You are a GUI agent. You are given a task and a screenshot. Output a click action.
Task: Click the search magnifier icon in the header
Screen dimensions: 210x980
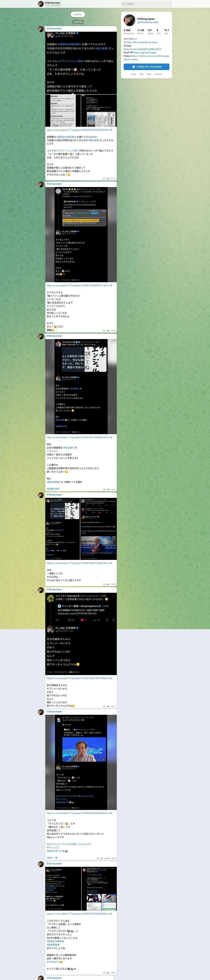124,4
